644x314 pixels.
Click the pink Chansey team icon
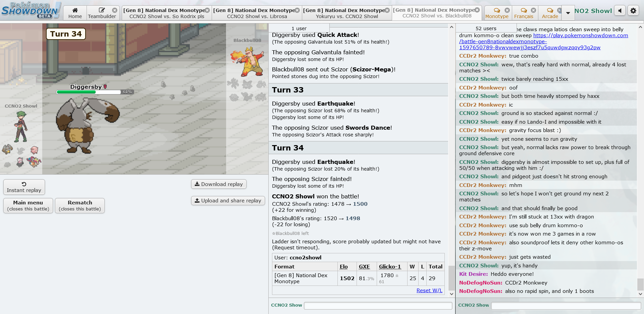pos(34,149)
